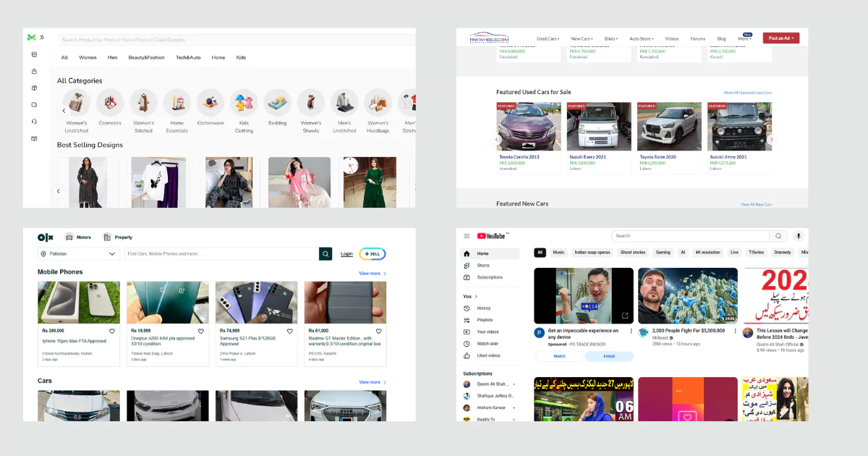Open the Home Essentials category icon
Image resolution: width=868 pixels, height=456 pixels.
click(177, 103)
